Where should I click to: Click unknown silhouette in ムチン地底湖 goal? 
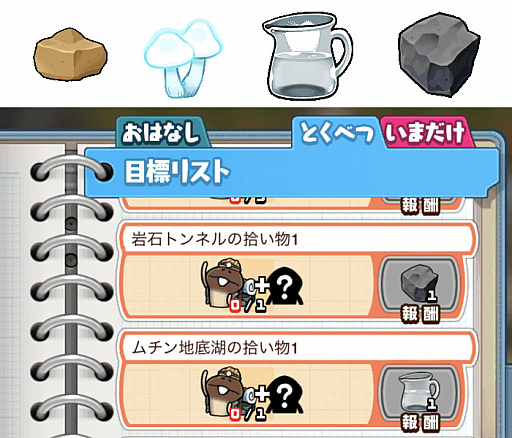click(x=284, y=395)
